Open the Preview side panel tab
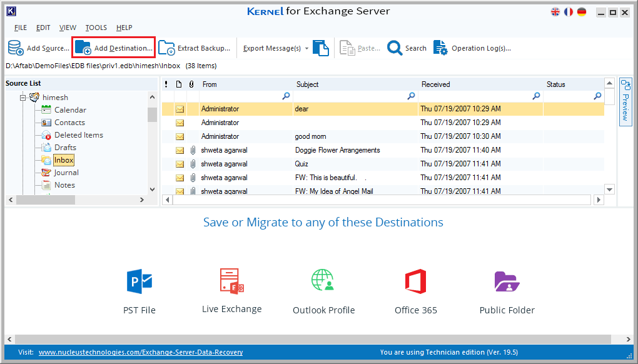 point(625,102)
